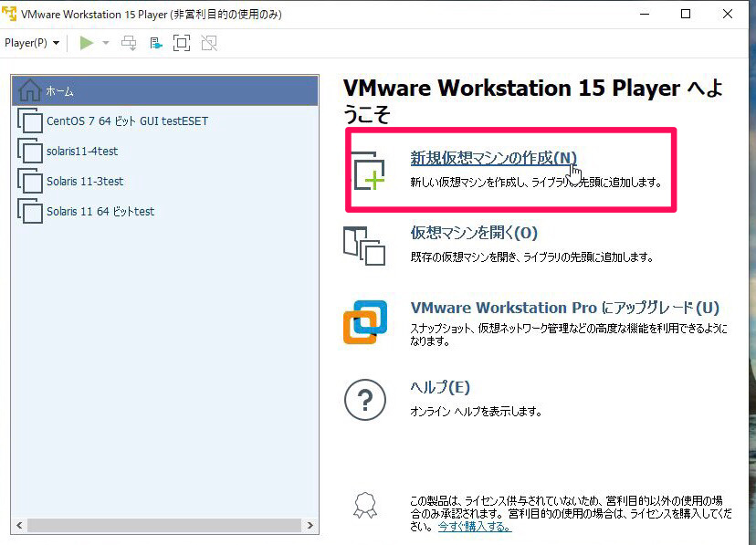
Task: Maximize the VMware Workstation Player window
Action: (686, 14)
